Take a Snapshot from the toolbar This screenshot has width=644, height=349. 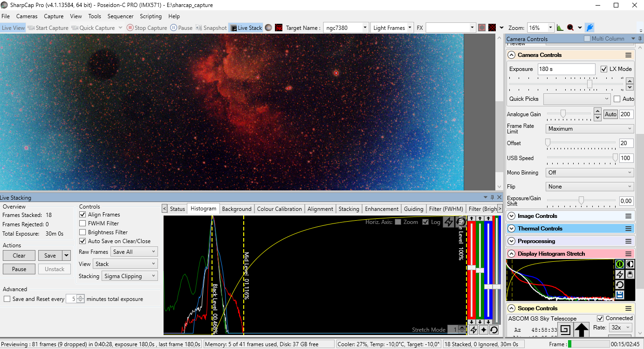point(211,28)
